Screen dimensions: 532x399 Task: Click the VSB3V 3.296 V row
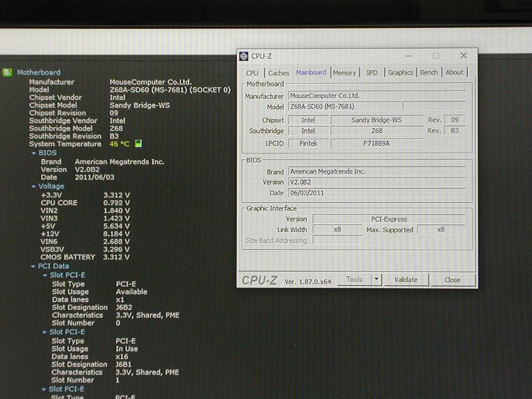pos(85,249)
